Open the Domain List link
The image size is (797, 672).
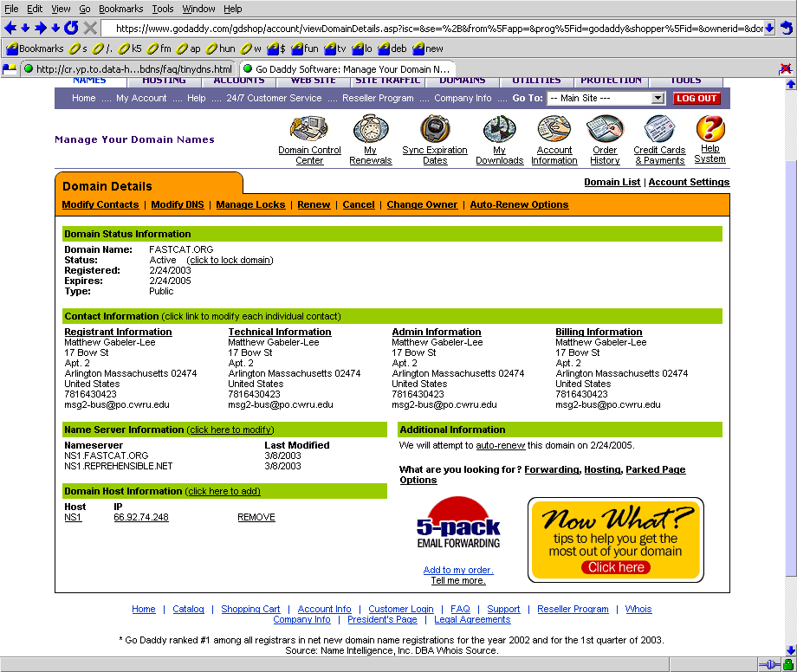tap(612, 182)
